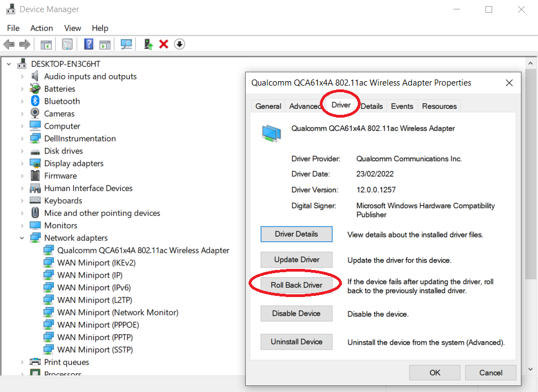Expand Audio inputs and outputs

(22, 76)
